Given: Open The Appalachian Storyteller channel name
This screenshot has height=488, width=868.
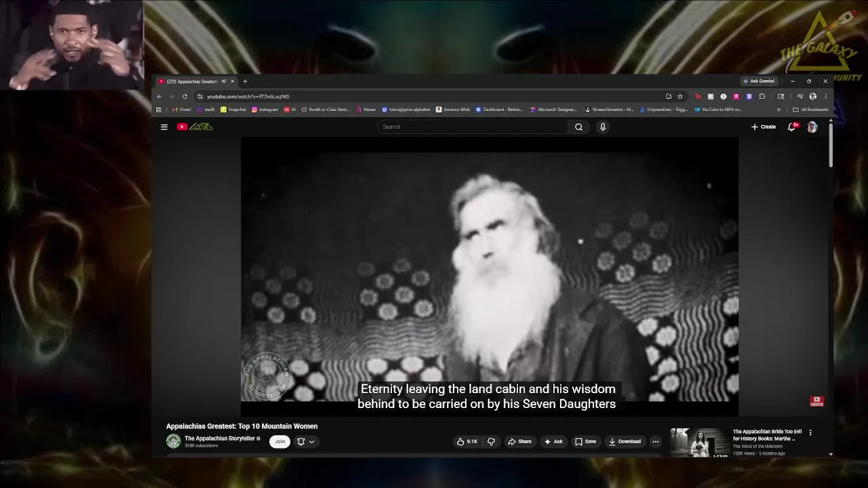Looking at the screenshot, I should [x=220, y=439].
